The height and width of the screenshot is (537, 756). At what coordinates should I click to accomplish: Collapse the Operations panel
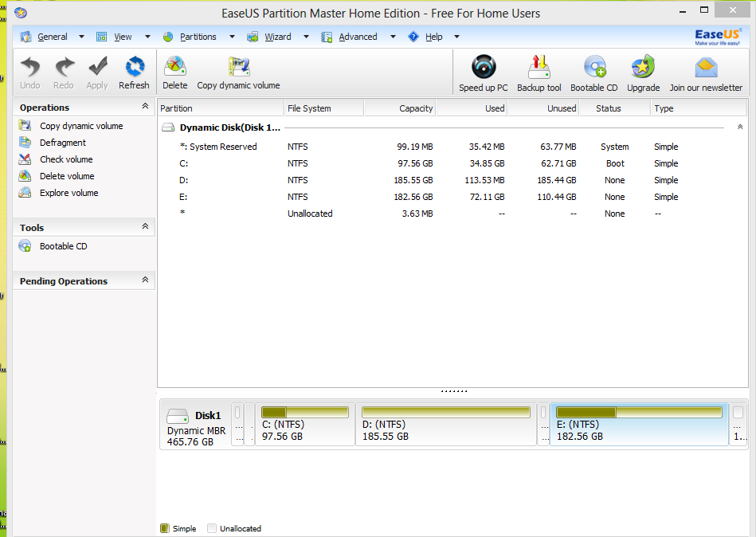145,106
